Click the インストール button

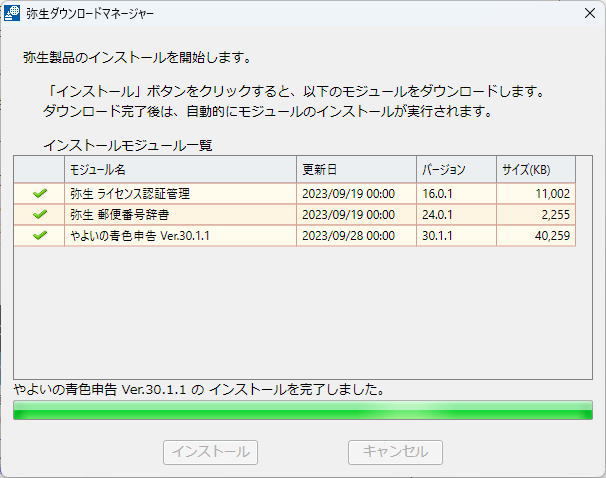(210, 452)
